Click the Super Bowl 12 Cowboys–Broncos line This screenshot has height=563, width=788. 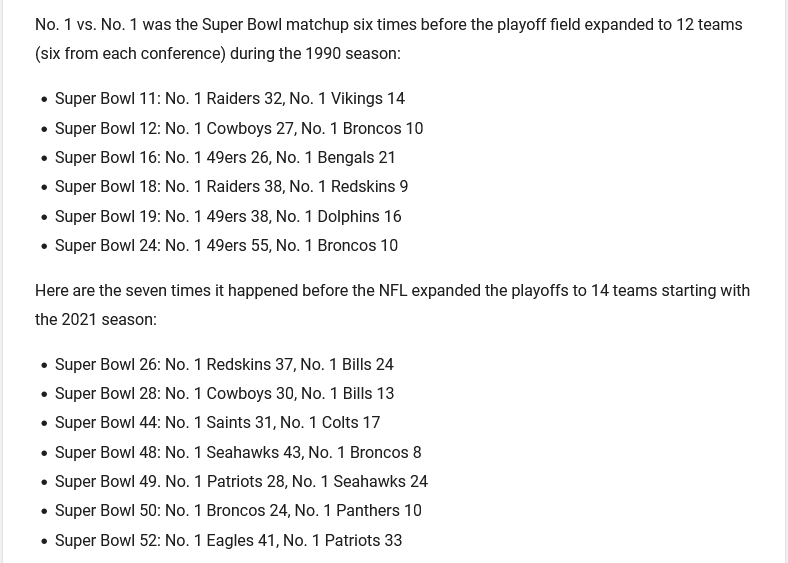238,128
